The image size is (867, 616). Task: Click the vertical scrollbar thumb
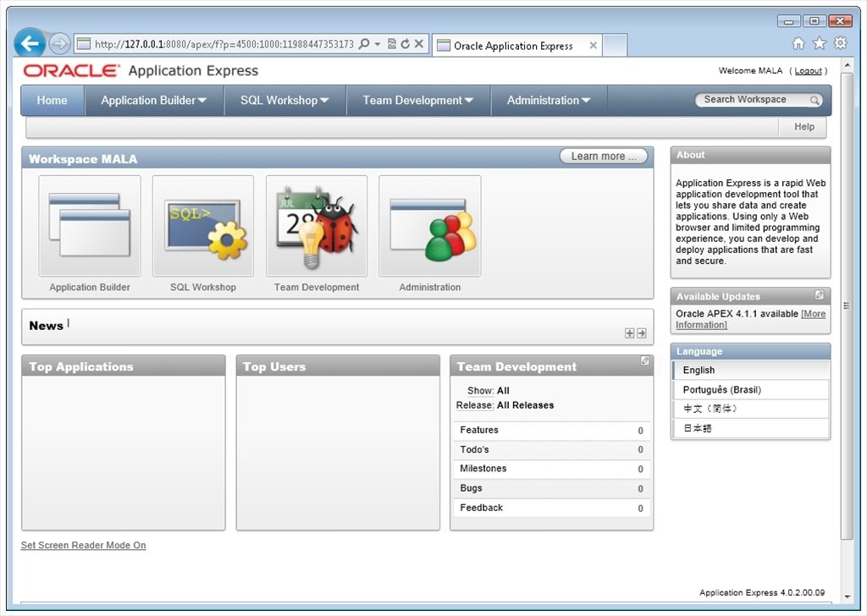847,305
